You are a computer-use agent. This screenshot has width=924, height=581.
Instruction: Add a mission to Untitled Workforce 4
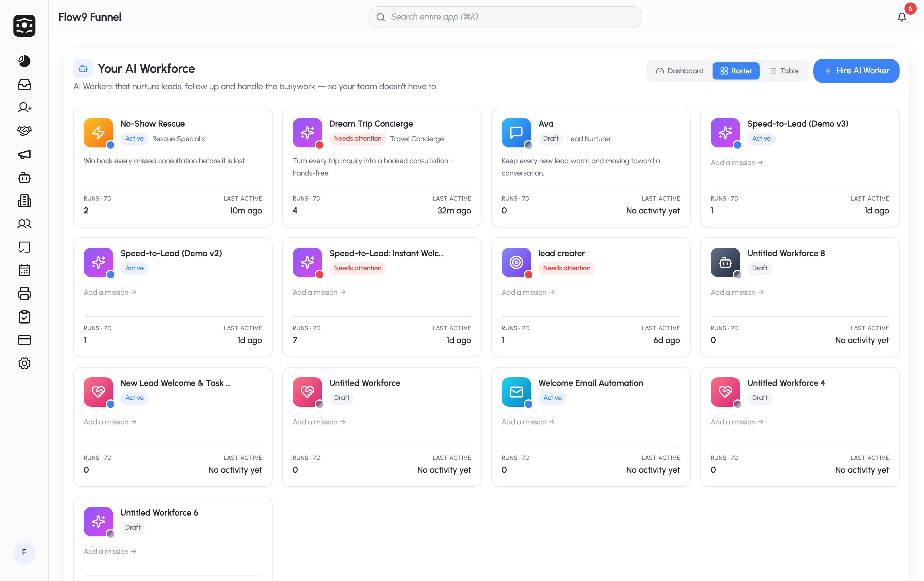737,422
